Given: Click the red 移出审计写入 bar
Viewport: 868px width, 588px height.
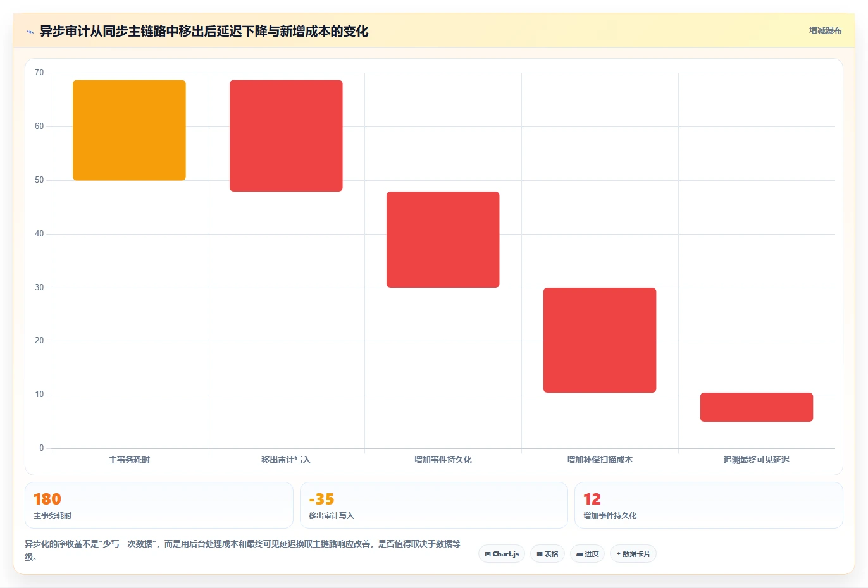Looking at the screenshot, I should pyautogui.click(x=286, y=135).
